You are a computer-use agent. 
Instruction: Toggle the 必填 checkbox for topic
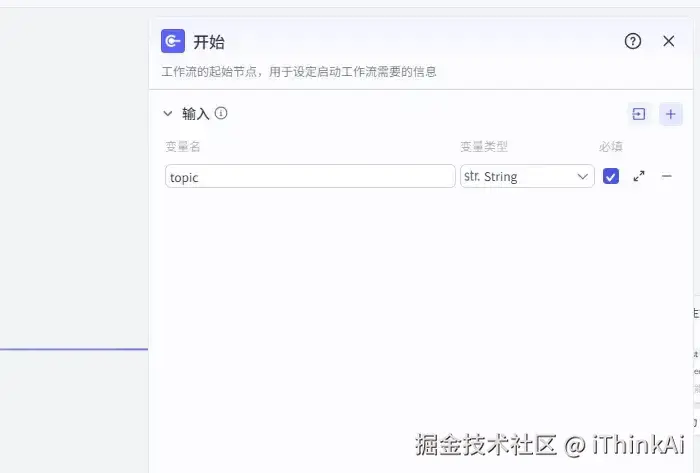[611, 176]
